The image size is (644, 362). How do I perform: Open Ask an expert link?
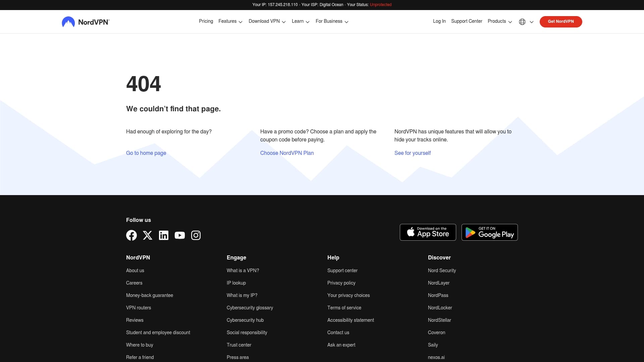click(341, 345)
